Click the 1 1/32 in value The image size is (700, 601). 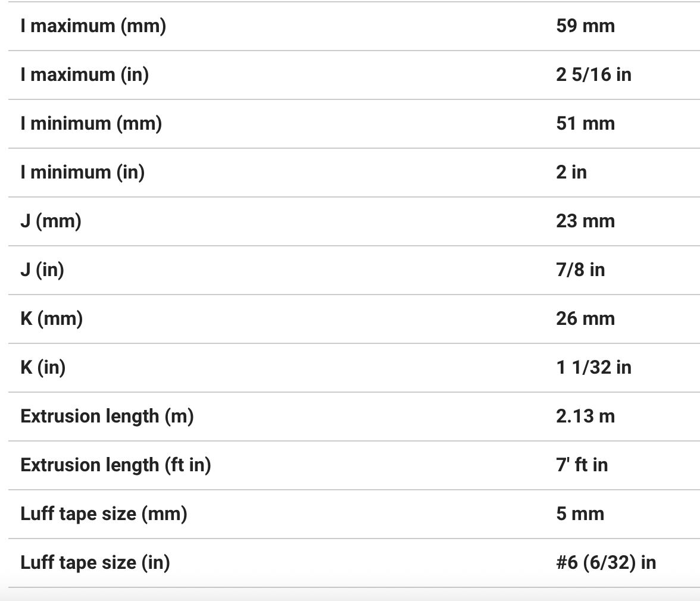coord(593,368)
